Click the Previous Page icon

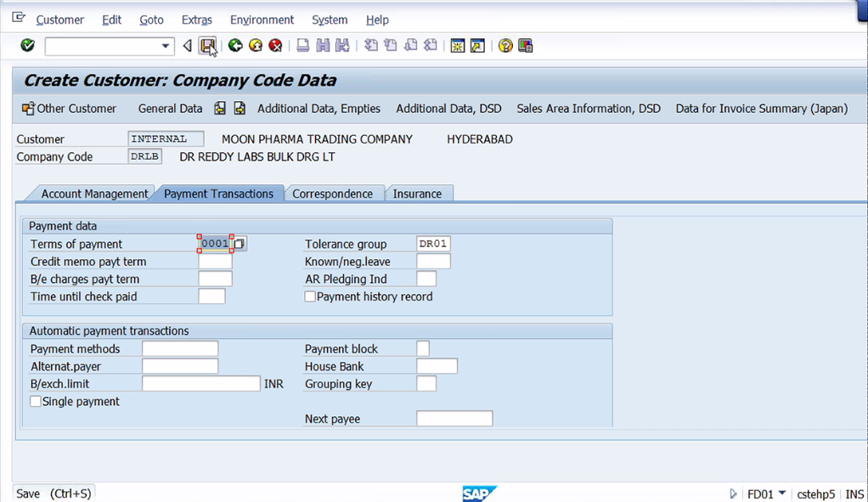pyautogui.click(x=391, y=45)
